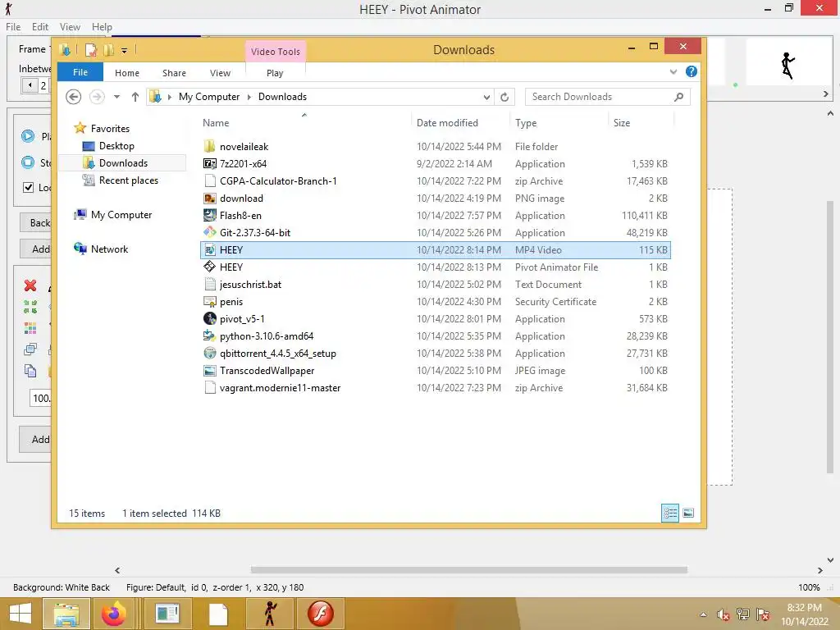The image size is (840, 630).
Task: Click the clock showing 8:32 PM
Action: (x=804, y=608)
